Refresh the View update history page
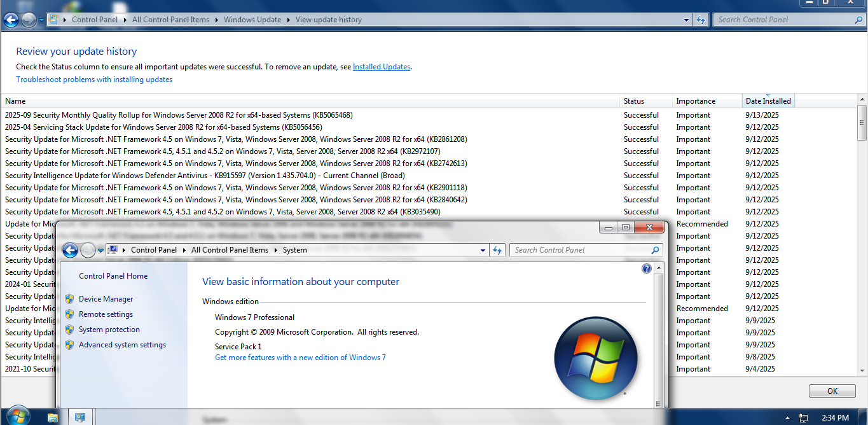This screenshot has height=425, width=868. click(x=701, y=20)
